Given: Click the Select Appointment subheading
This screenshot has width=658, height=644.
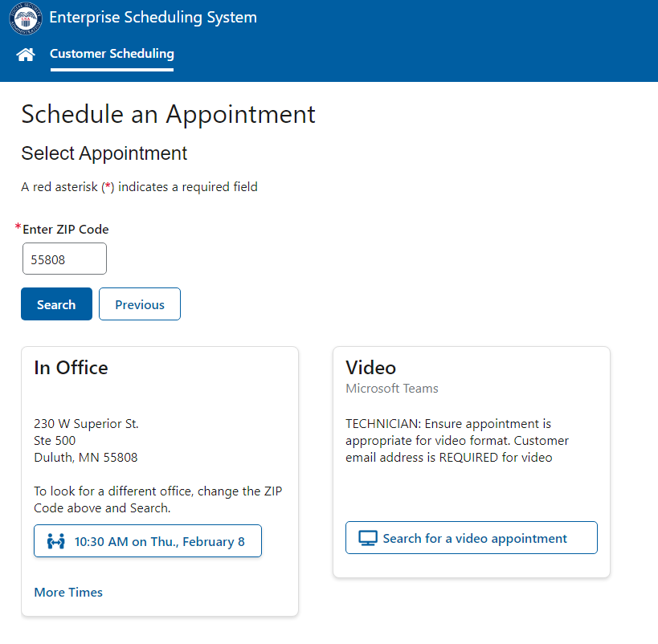Looking at the screenshot, I should click(x=104, y=153).
